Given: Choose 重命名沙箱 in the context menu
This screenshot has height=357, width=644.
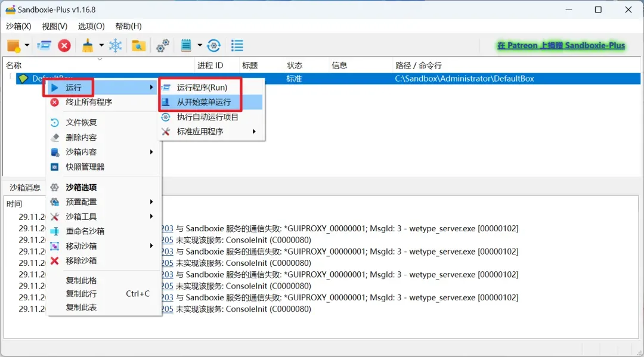Looking at the screenshot, I should (x=103, y=231).
